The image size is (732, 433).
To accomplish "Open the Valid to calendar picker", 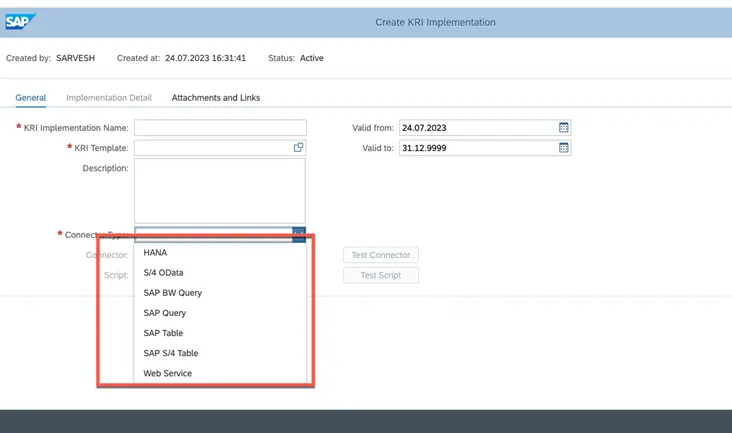I will (x=564, y=148).
